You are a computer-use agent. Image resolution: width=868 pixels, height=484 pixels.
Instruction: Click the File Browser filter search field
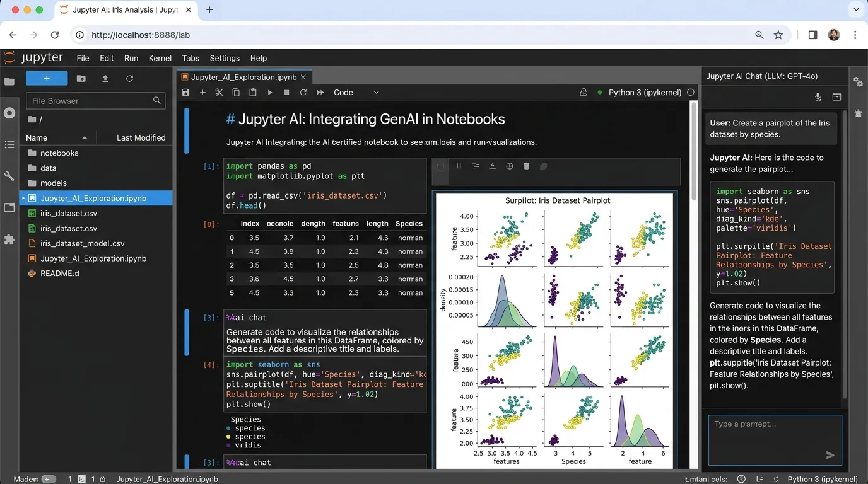(95, 101)
